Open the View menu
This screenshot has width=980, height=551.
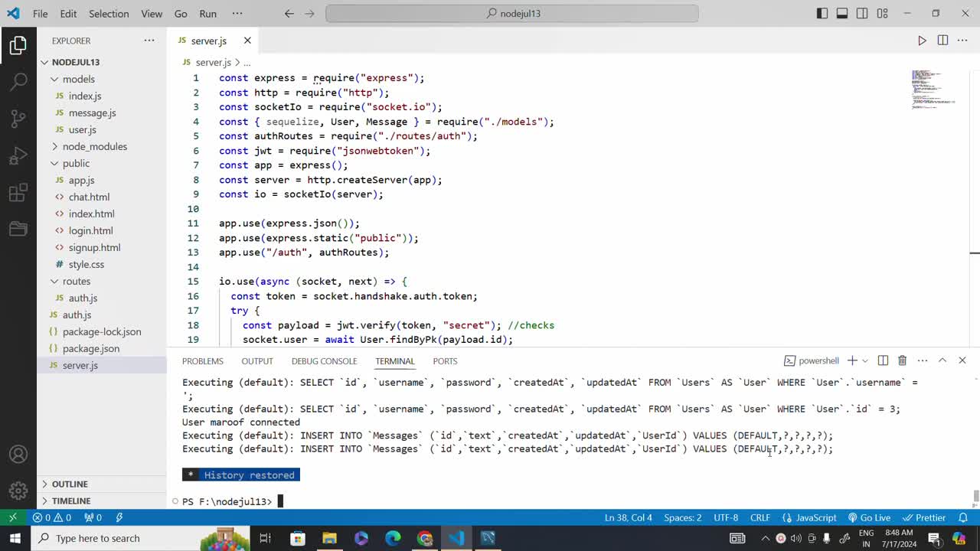tap(152, 14)
